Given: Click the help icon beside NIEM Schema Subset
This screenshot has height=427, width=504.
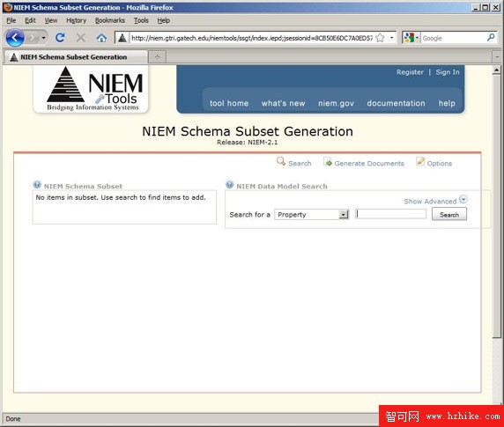Looking at the screenshot, I should pyautogui.click(x=37, y=185).
